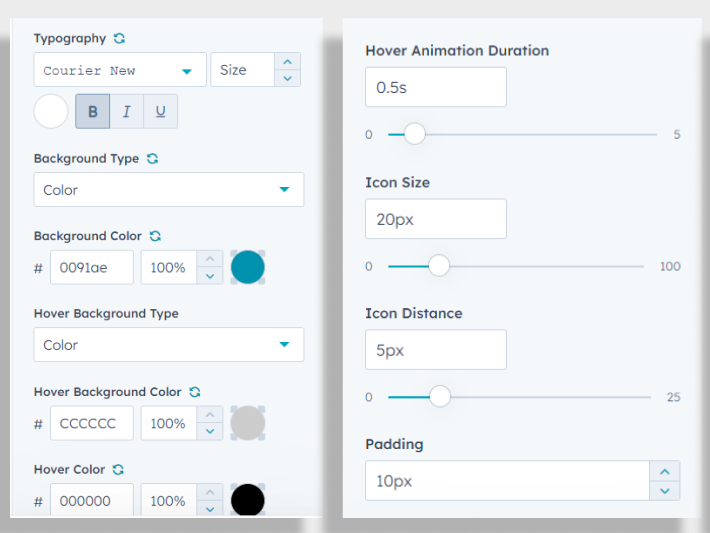Open the teal Background Color swatch
The height and width of the screenshot is (533, 710).
(x=248, y=267)
